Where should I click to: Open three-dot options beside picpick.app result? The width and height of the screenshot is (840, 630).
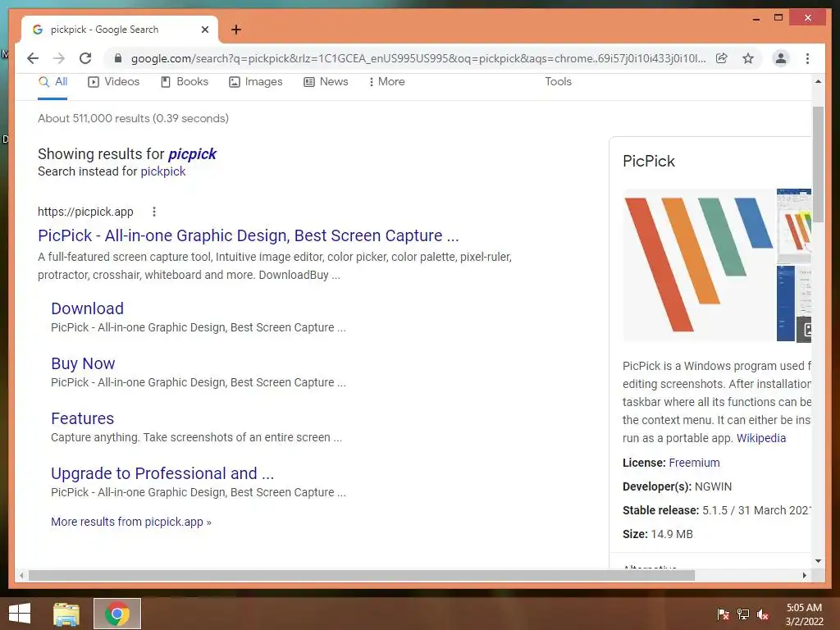click(x=153, y=212)
